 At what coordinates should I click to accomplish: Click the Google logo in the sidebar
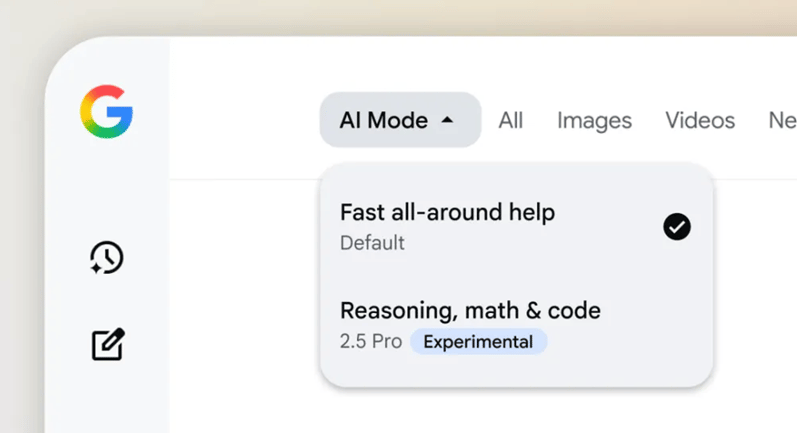tap(106, 112)
